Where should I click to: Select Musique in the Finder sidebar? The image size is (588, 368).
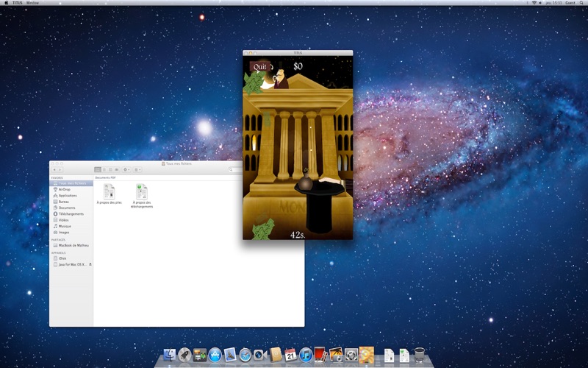tap(65, 226)
